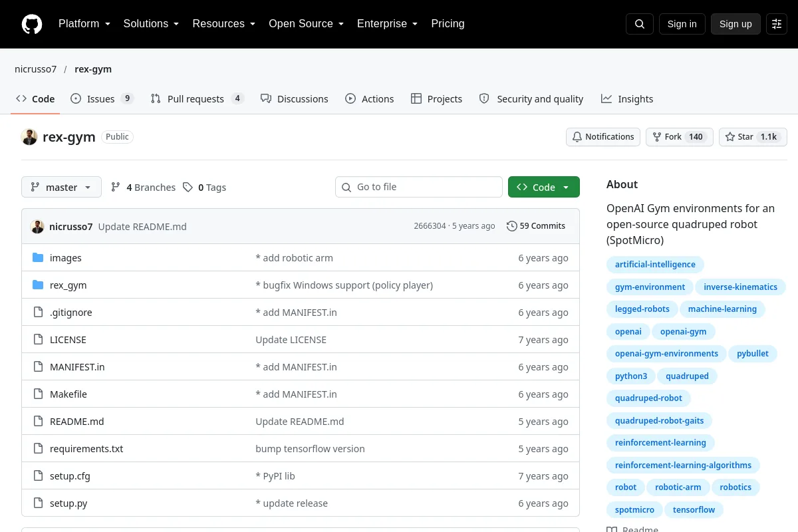Image resolution: width=798 pixels, height=532 pixels.
Task: Click the branch icon beside 4 Branches
Action: pos(116,188)
